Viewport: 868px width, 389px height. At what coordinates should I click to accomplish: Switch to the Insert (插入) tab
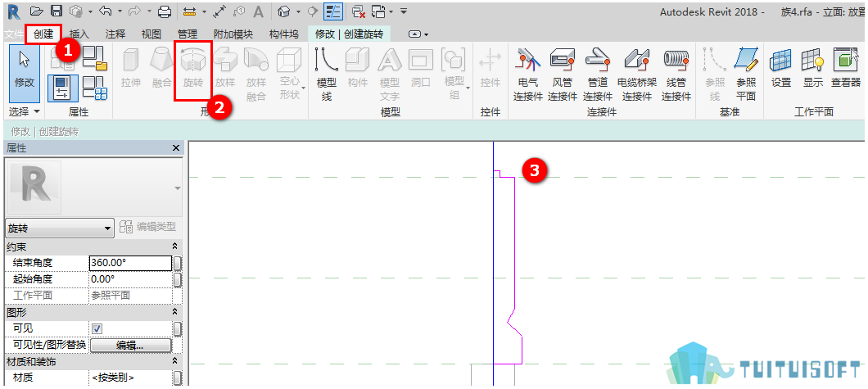[79, 34]
